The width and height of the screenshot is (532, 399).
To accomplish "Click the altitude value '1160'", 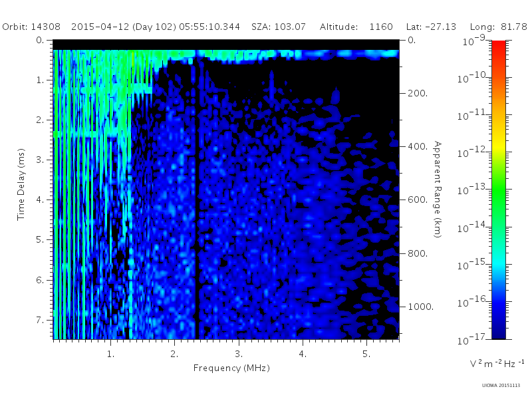I will (x=381, y=27).
